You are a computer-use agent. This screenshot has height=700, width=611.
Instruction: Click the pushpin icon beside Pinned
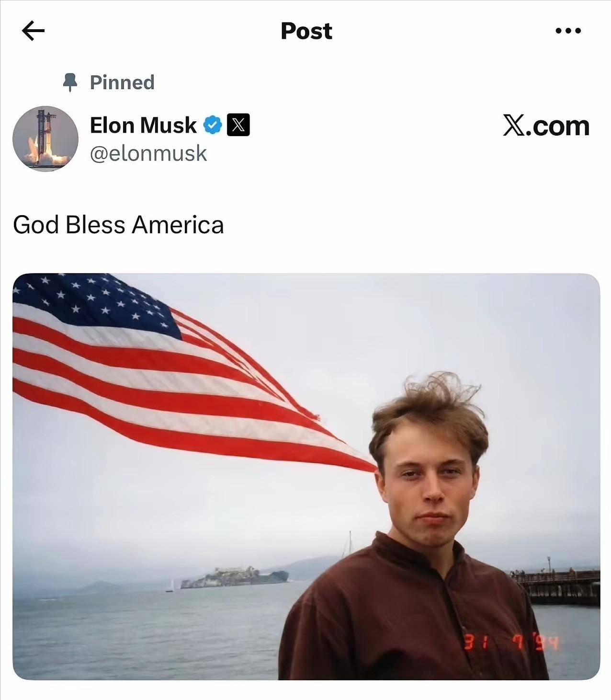click(70, 82)
